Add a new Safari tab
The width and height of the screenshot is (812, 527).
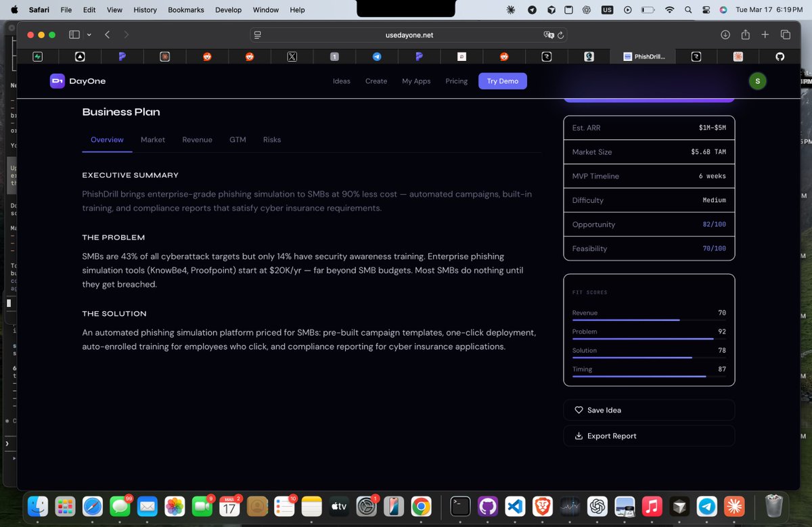coord(765,35)
